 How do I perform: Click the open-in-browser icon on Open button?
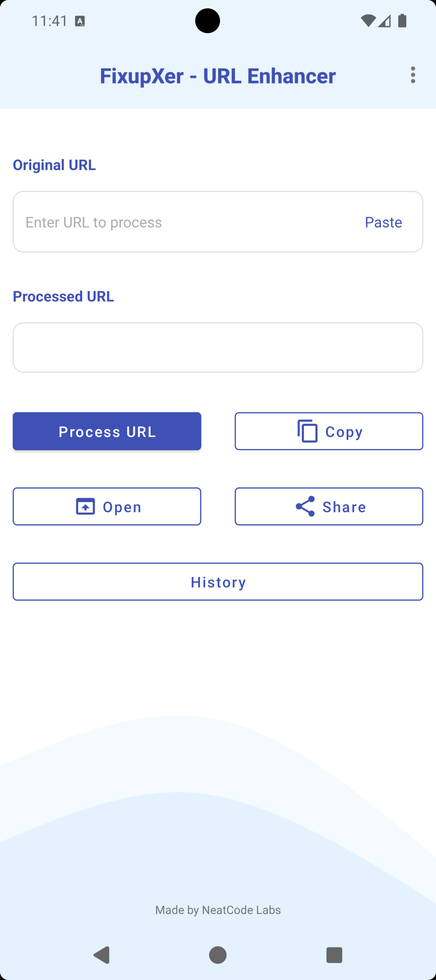coord(85,506)
